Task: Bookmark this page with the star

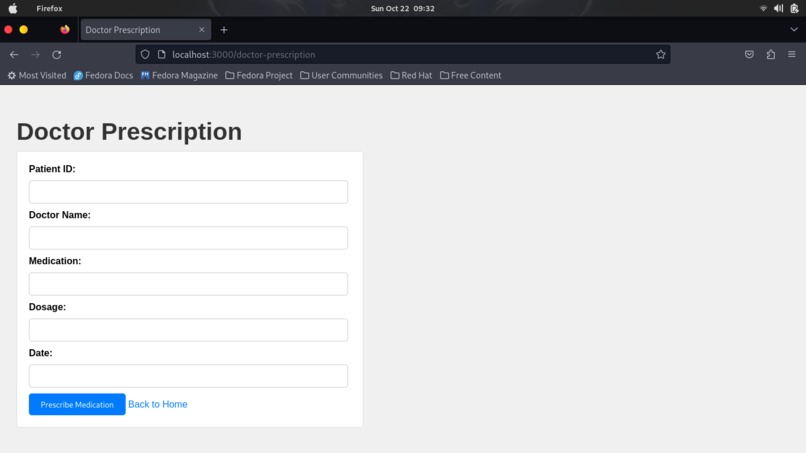Action: (661, 55)
